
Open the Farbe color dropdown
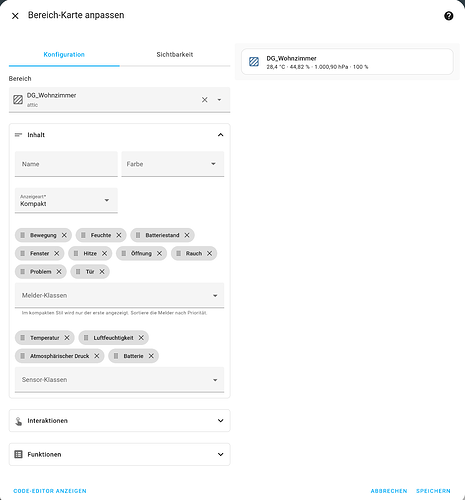[173, 164]
